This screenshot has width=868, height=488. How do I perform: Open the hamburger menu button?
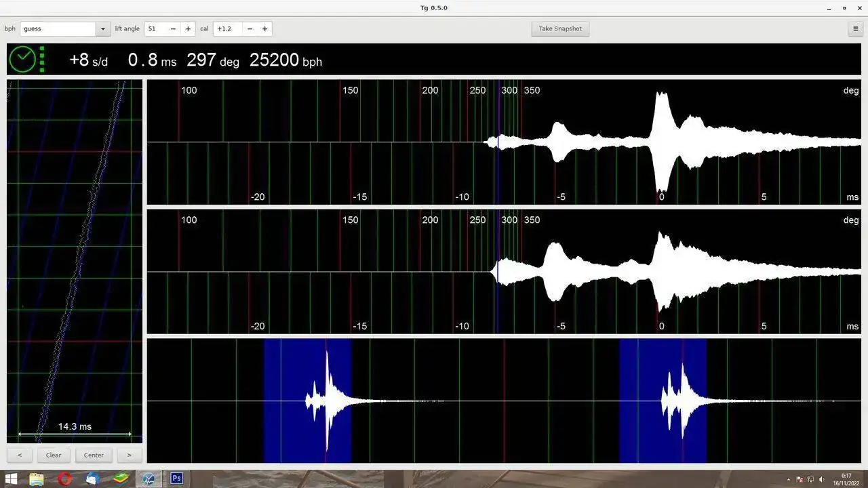pos(856,28)
